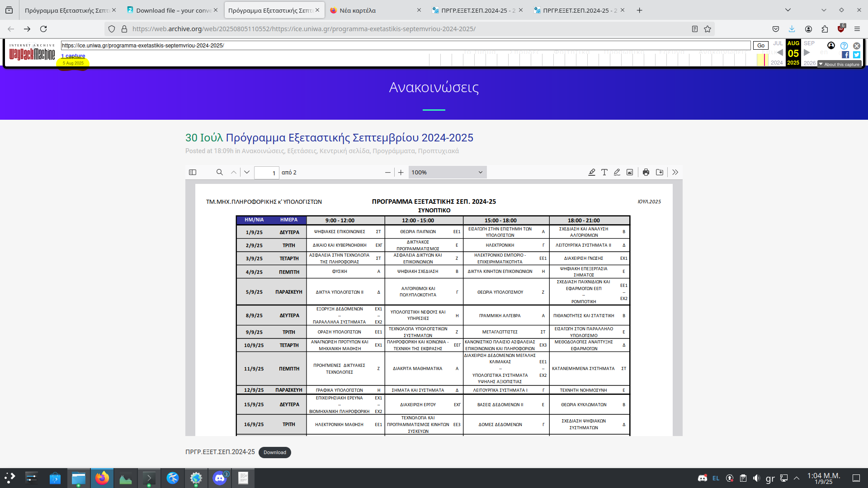This screenshot has height=488, width=868.
Task: Save the PDF using toolbar download icon
Action: [x=660, y=172]
